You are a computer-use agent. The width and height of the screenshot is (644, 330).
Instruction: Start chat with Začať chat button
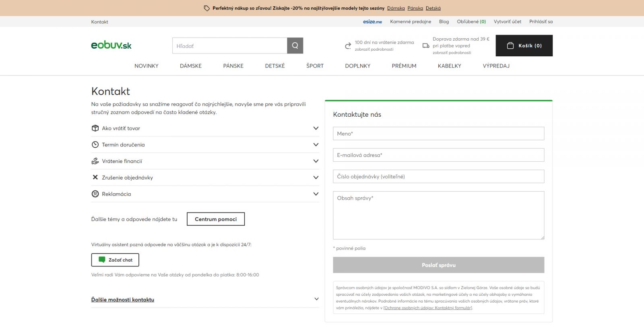[x=115, y=260]
